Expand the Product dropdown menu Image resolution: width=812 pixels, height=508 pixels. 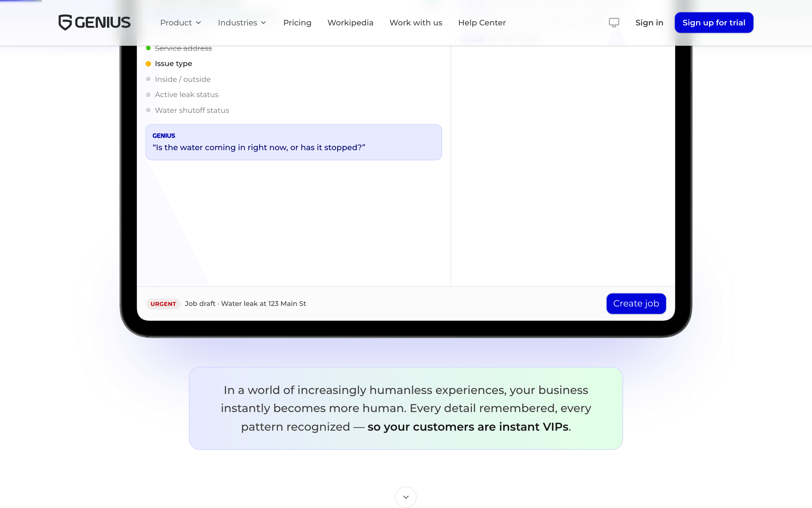[180, 23]
